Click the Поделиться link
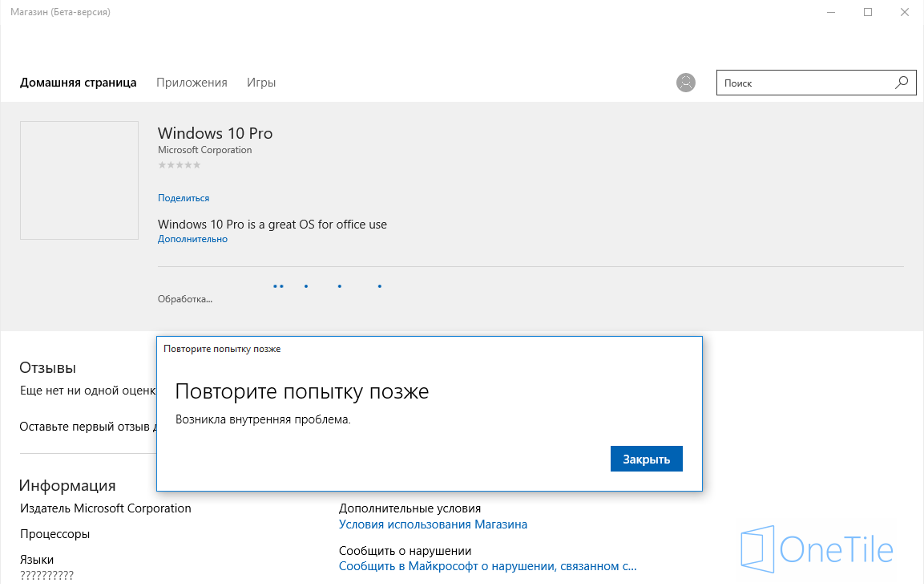The image size is (924, 587). [x=184, y=198]
